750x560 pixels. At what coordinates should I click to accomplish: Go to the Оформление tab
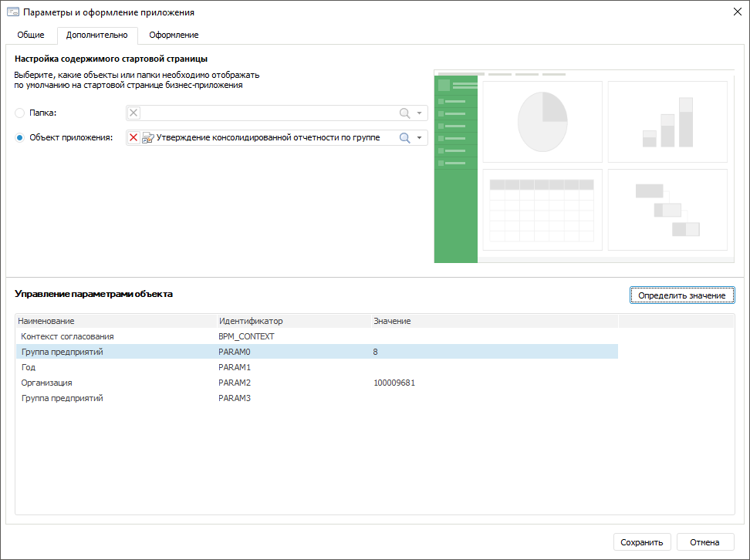point(174,35)
